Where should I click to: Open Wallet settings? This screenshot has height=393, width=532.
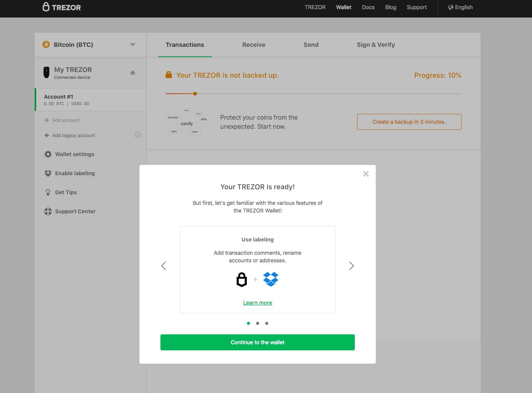tap(75, 154)
